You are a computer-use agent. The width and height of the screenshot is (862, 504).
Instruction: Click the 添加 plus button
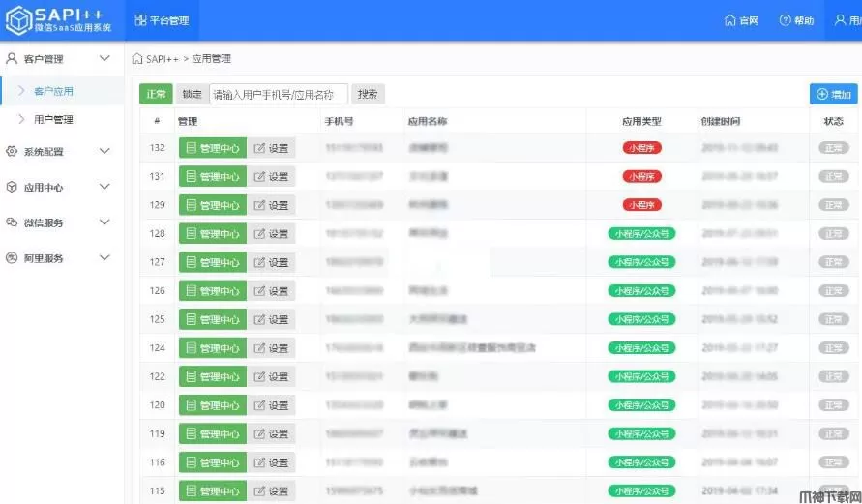click(x=833, y=94)
